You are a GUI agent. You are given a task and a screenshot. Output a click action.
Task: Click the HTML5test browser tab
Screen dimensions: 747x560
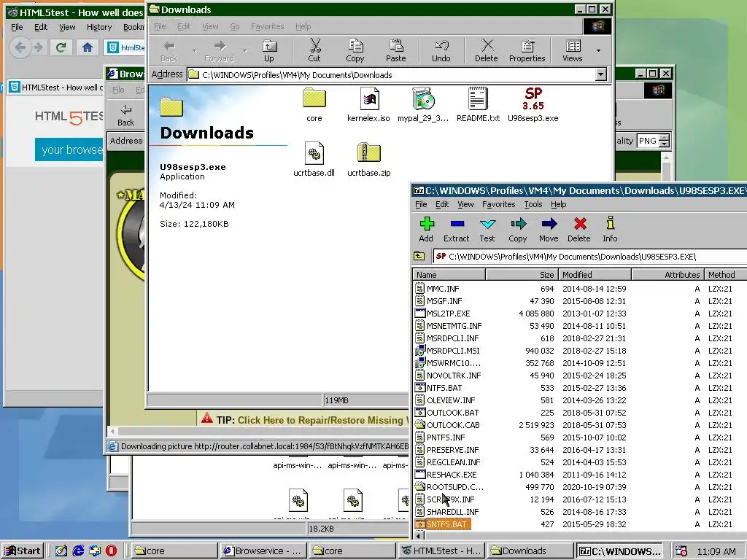(55, 87)
